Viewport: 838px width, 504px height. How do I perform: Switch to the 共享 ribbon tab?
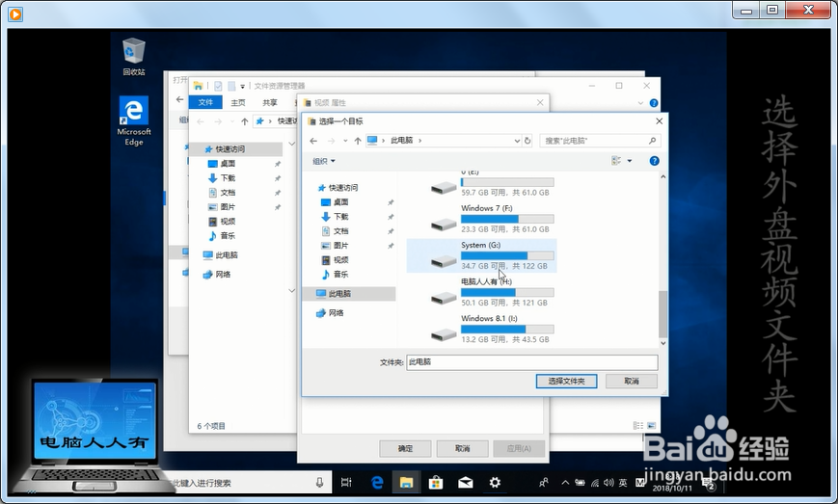pos(270,102)
